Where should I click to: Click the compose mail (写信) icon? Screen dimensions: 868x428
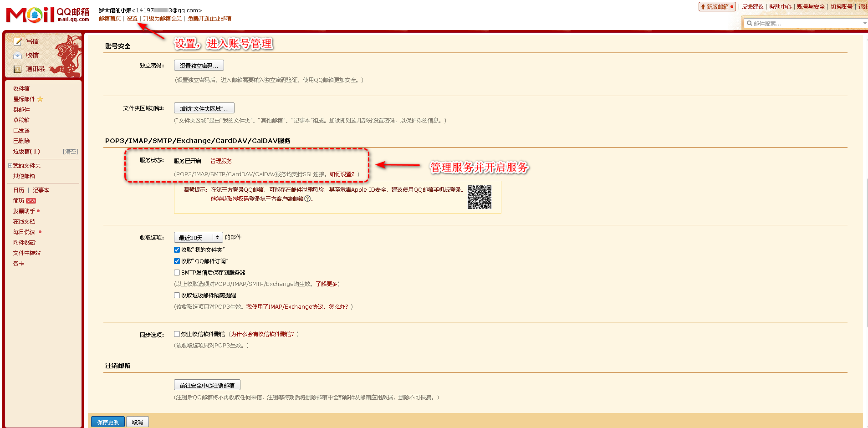(x=18, y=41)
